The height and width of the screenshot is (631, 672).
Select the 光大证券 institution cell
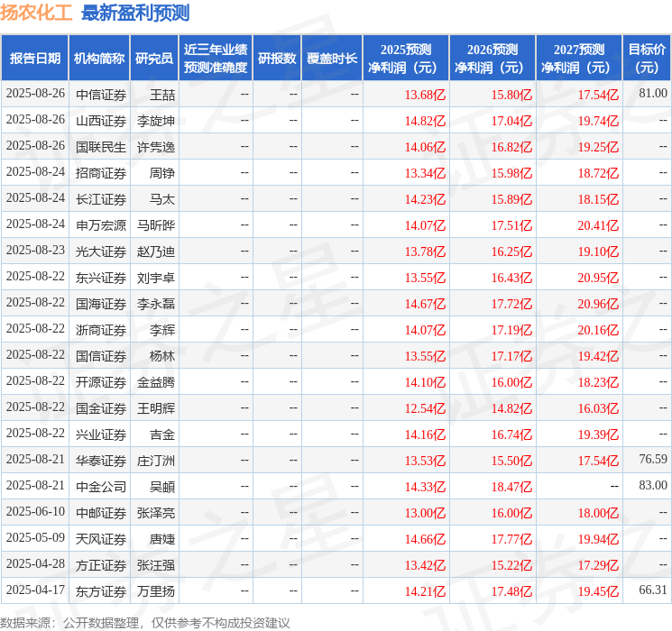(x=101, y=251)
